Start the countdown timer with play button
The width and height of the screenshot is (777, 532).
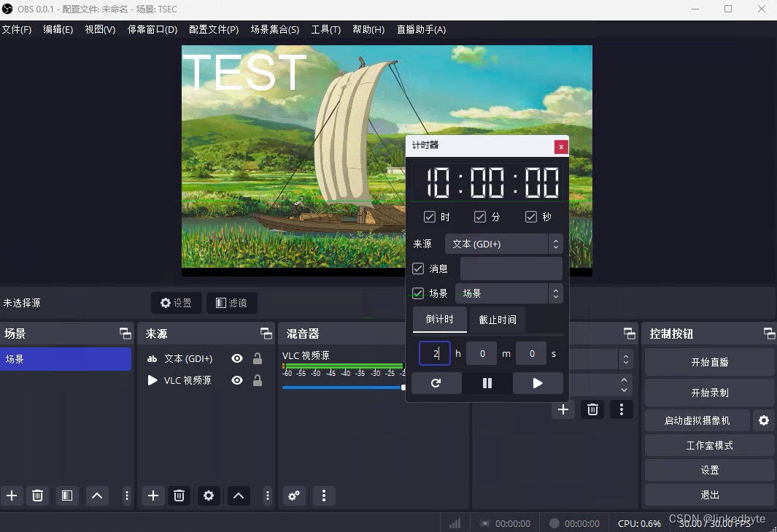(538, 382)
